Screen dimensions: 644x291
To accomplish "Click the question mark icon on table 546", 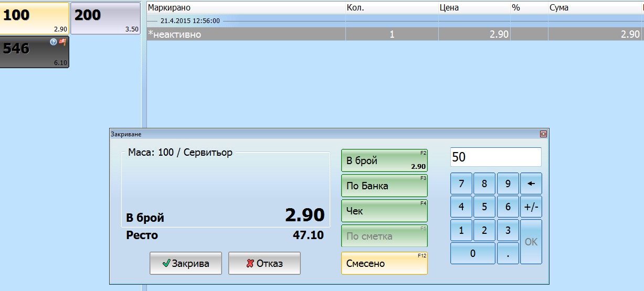I will tap(54, 42).
